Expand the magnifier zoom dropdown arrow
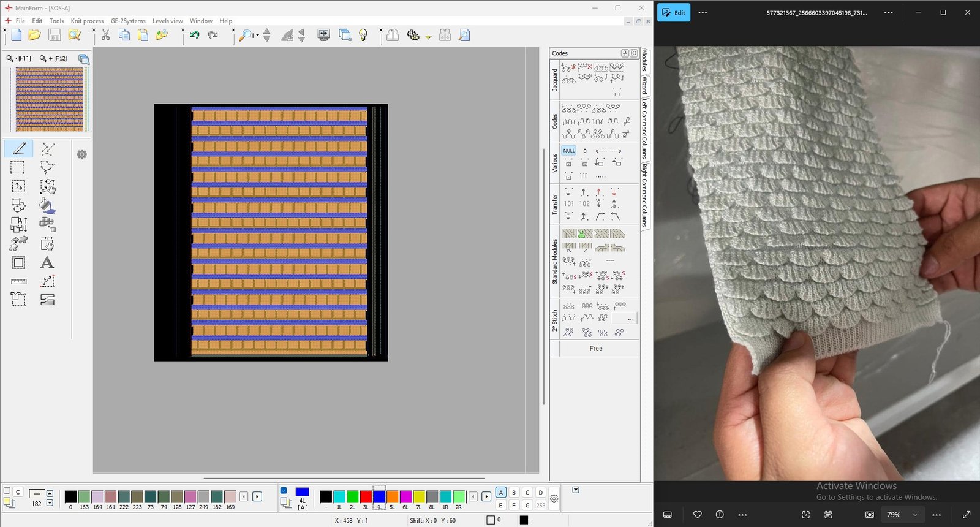980x527 pixels. 257,36
